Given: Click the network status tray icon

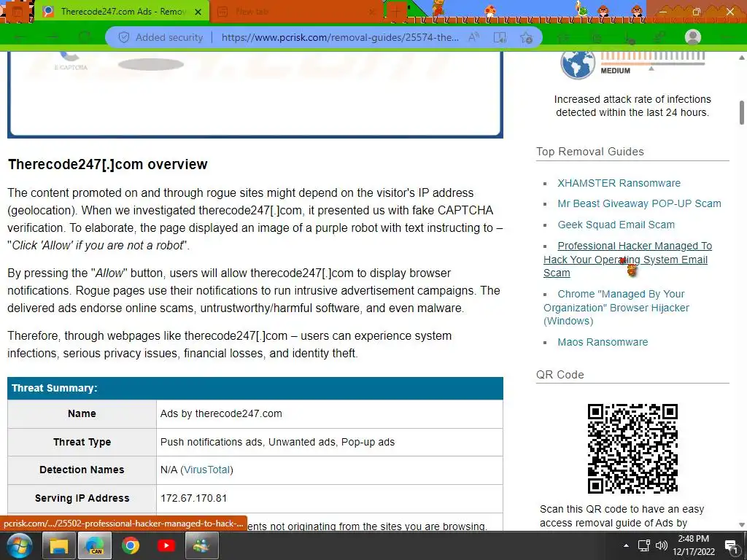Looking at the screenshot, I should point(644,545).
